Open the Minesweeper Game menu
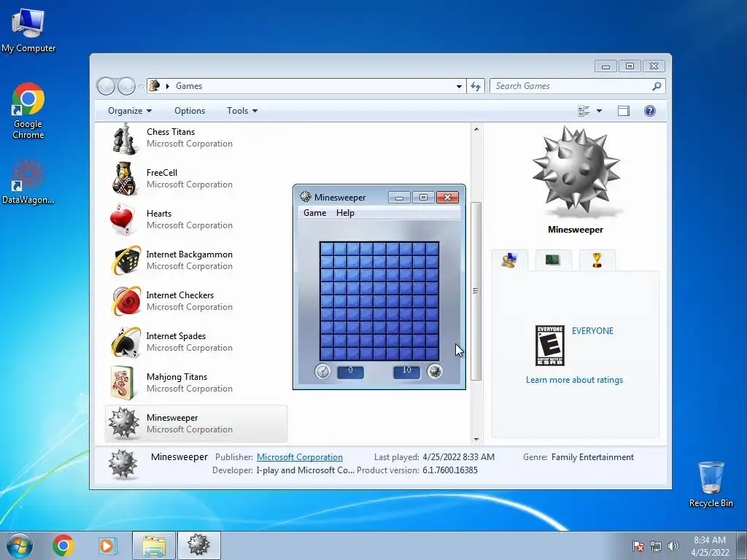This screenshot has width=747, height=560. 315,213
